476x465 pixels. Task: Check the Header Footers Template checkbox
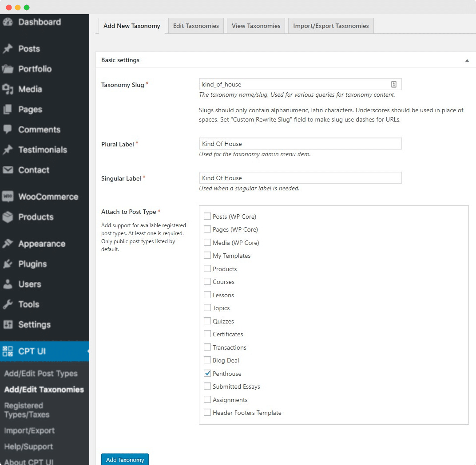point(207,413)
